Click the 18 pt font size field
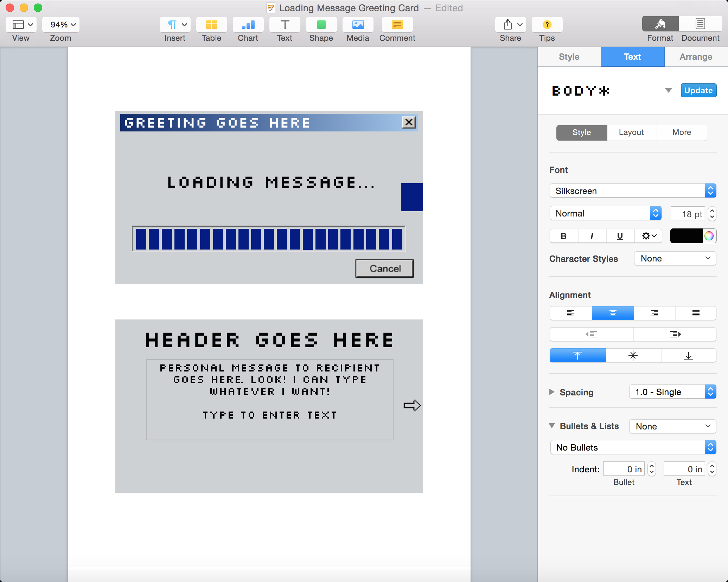This screenshot has width=728, height=582. (688, 214)
